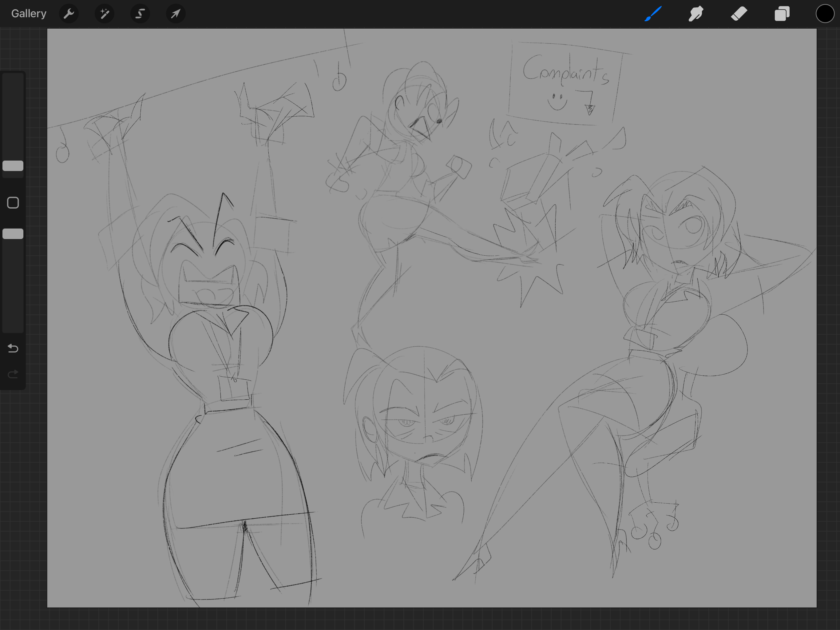Open the Actions wrench menu
The image size is (840, 630).
pyautogui.click(x=69, y=14)
